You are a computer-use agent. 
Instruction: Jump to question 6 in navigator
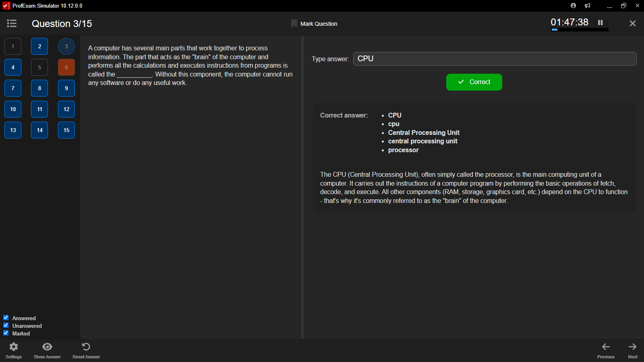pos(66,67)
